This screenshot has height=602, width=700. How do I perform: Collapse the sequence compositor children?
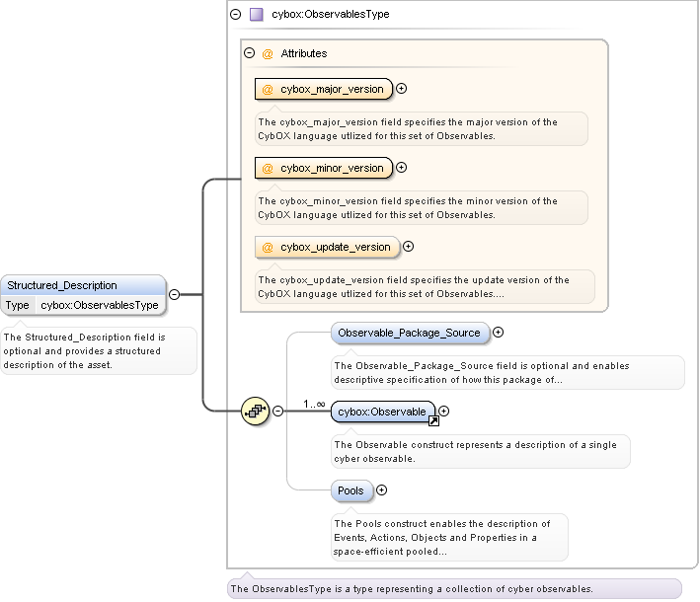pyautogui.click(x=277, y=411)
